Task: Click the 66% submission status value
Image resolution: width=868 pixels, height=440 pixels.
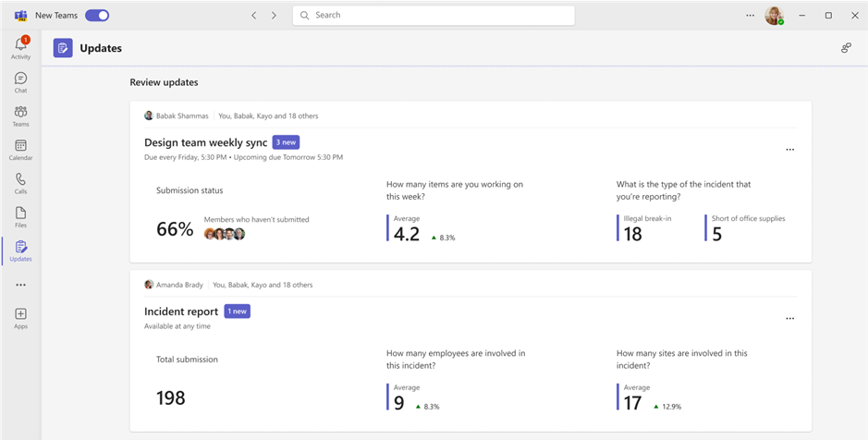Action: pyautogui.click(x=175, y=229)
